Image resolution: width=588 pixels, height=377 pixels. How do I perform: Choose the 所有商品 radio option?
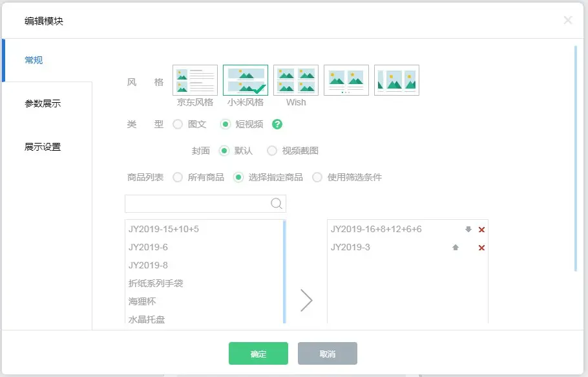tap(178, 177)
